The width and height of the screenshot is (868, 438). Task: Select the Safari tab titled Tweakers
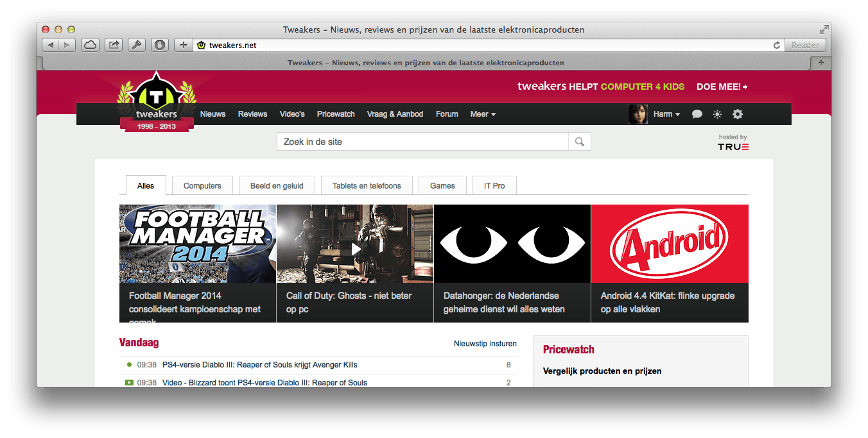pyautogui.click(x=426, y=63)
